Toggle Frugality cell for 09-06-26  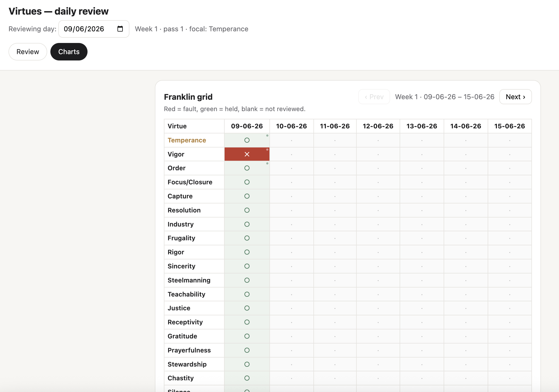point(247,238)
